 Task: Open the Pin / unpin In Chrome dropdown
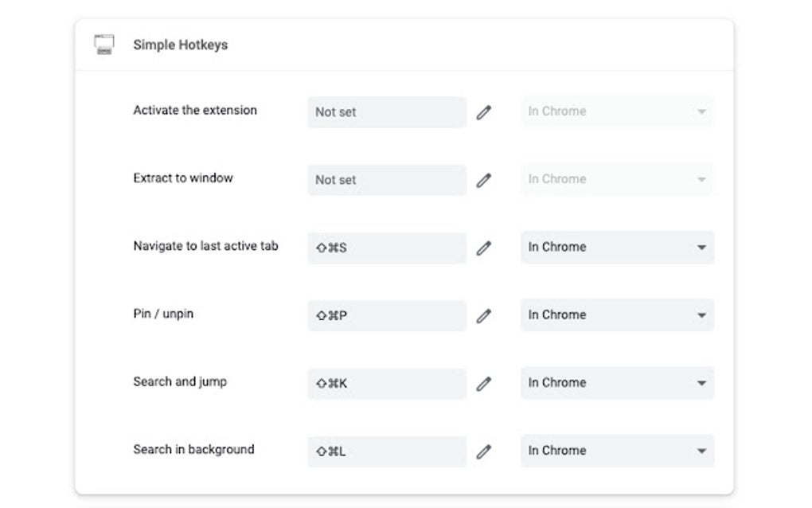click(617, 315)
